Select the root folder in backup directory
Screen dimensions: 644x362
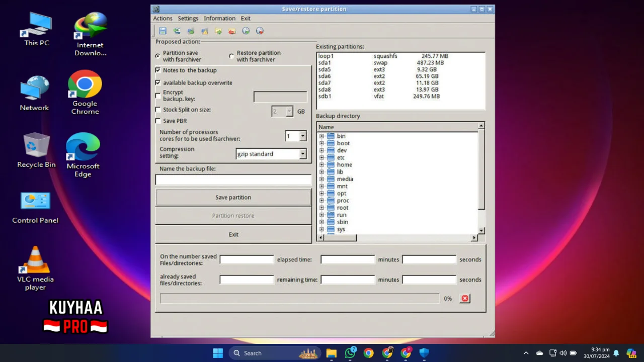[x=343, y=208]
